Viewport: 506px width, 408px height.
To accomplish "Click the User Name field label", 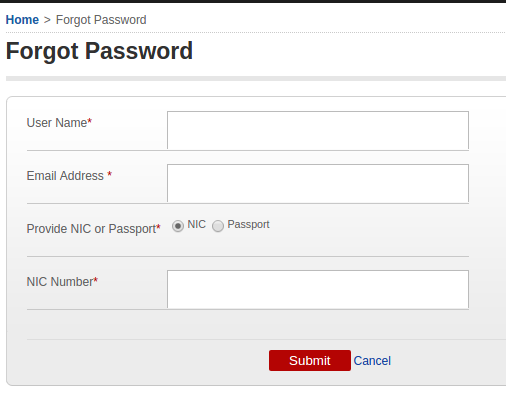I will tap(57, 123).
